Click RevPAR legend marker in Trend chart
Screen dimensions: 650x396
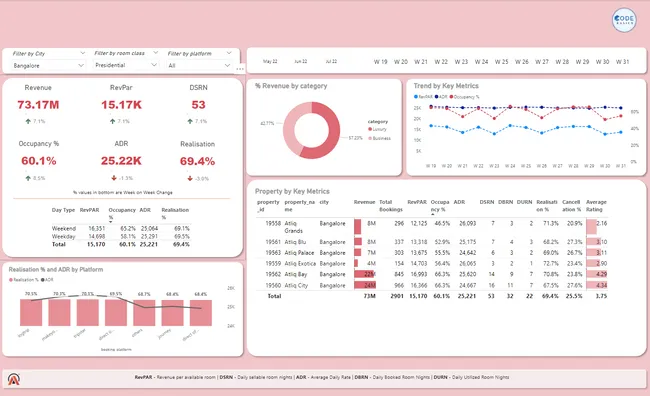pos(416,97)
